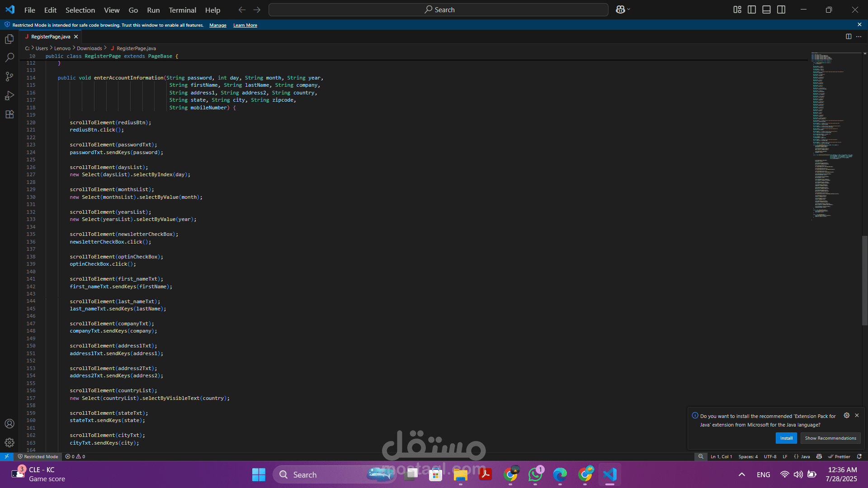Screen dimensions: 868x488
Task: Open Run and Debug view
Action: coord(9,95)
